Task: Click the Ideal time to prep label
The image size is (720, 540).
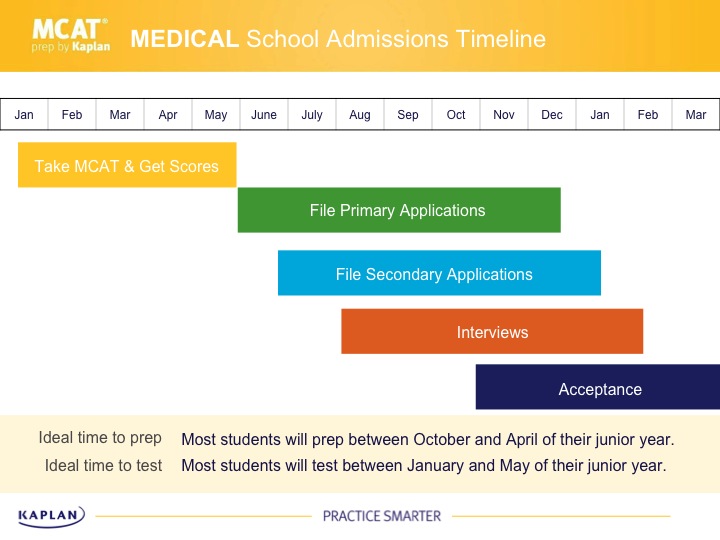Action: [100, 438]
